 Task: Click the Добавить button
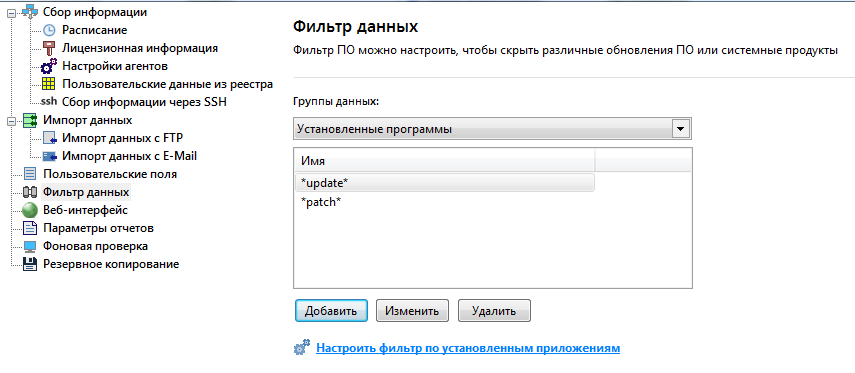331,311
